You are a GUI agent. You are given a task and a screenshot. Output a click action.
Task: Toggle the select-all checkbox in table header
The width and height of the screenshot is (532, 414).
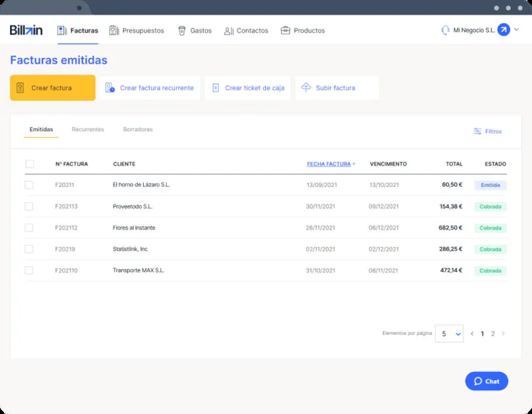29,164
